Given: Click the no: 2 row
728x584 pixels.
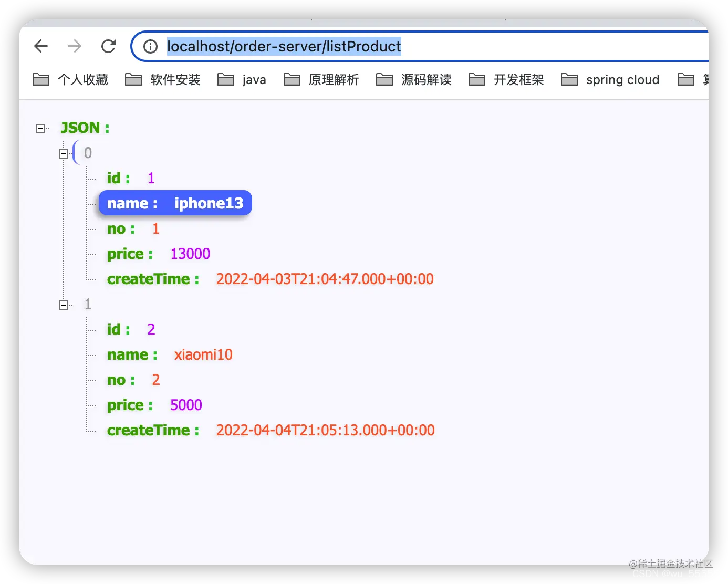Looking at the screenshot, I should (133, 380).
